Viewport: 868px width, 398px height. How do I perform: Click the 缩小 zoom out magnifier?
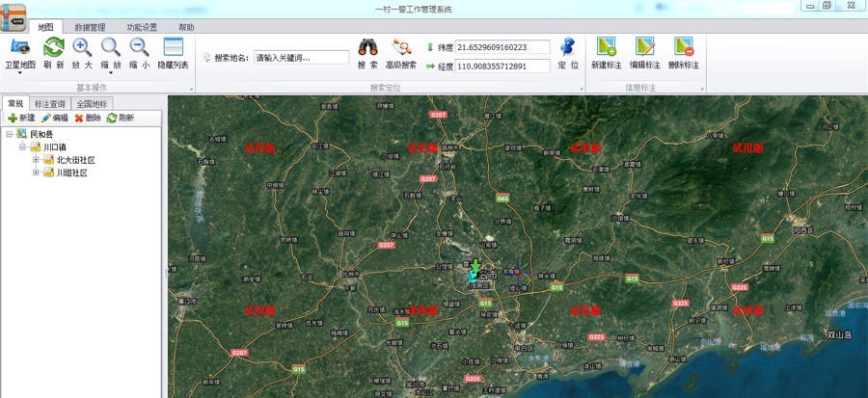click(x=139, y=47)
